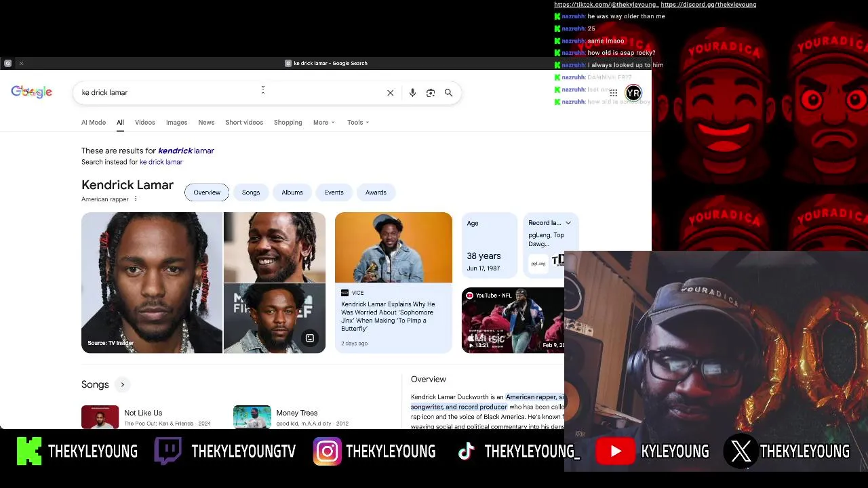868x488 pixels.
Task: Click the TikTok logo in the banner
Action: [x=466, y=451]
